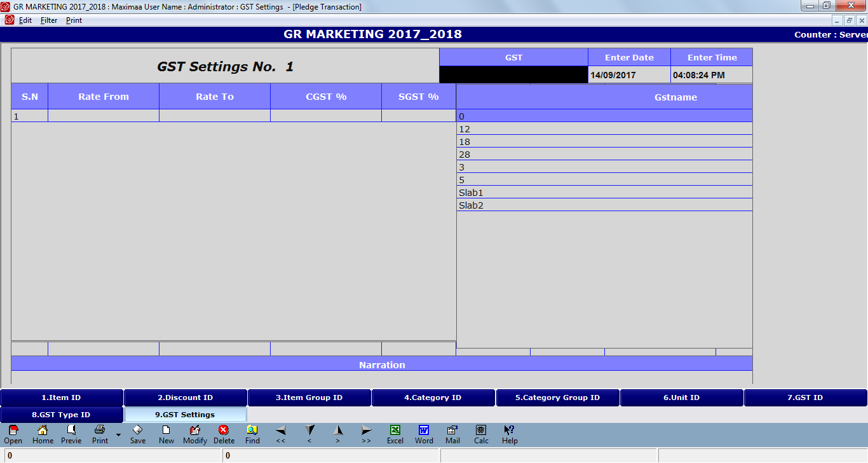
Task: Open the Edit menu
Action: [x=25, y=20]
